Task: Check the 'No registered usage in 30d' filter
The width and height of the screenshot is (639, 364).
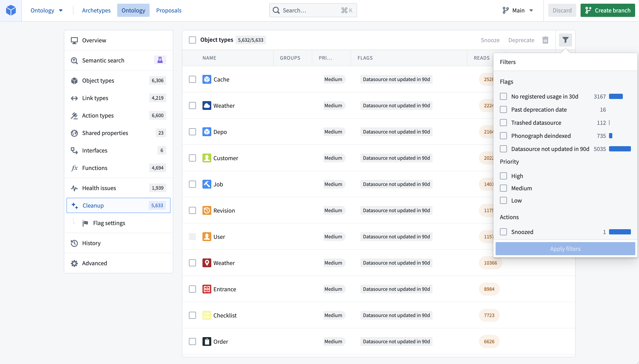Action: point(503,97)
